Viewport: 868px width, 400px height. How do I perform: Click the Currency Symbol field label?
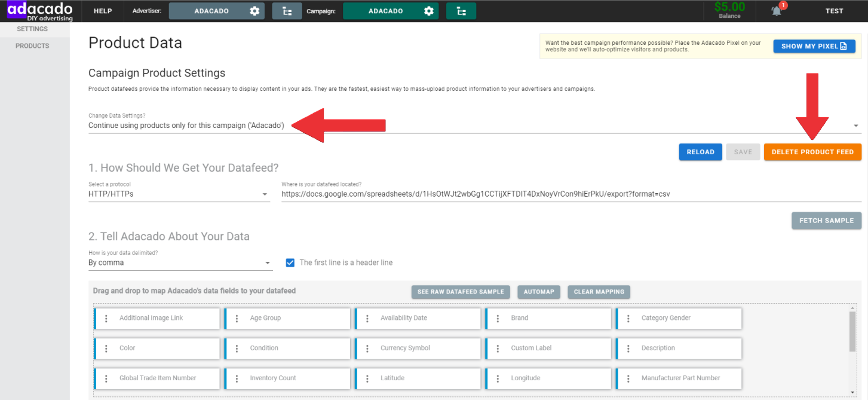[x=406, y=348]
